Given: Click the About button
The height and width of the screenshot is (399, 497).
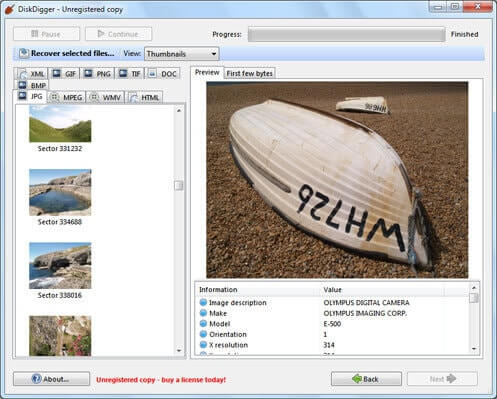Looking at the screenshot, I should coord(51,379).
